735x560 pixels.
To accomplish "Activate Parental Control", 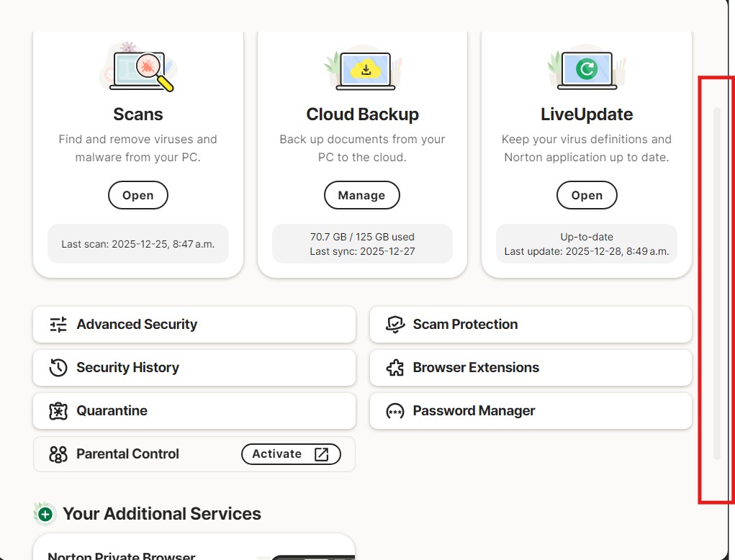I will 290,454.
